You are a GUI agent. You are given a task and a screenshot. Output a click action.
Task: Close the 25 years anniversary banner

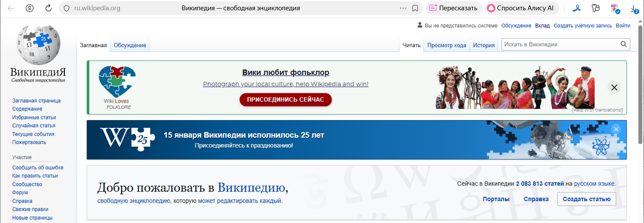click(x=616, y=129)
